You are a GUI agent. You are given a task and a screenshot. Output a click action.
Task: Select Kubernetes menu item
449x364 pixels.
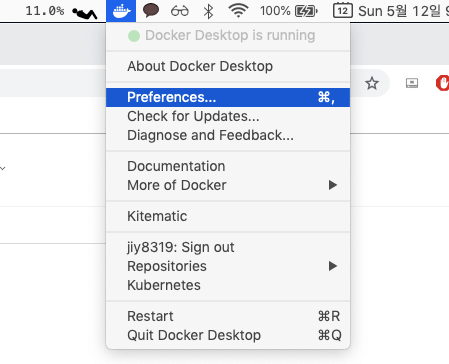point(228,285)
